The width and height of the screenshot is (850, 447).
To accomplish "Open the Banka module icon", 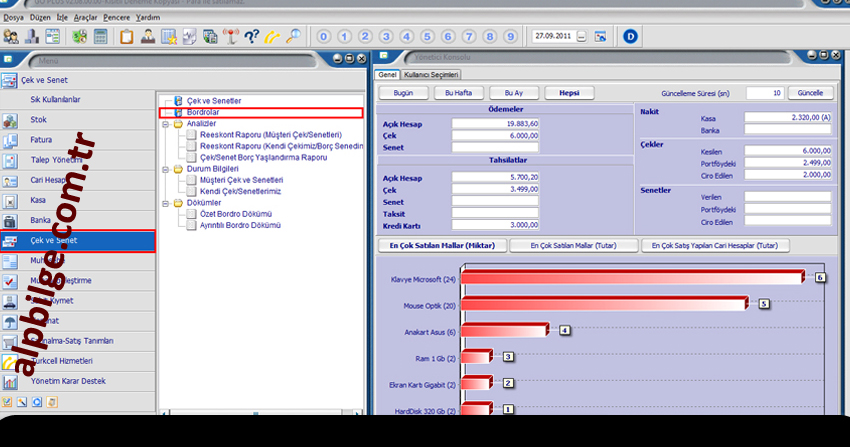I will click(11, 220).
